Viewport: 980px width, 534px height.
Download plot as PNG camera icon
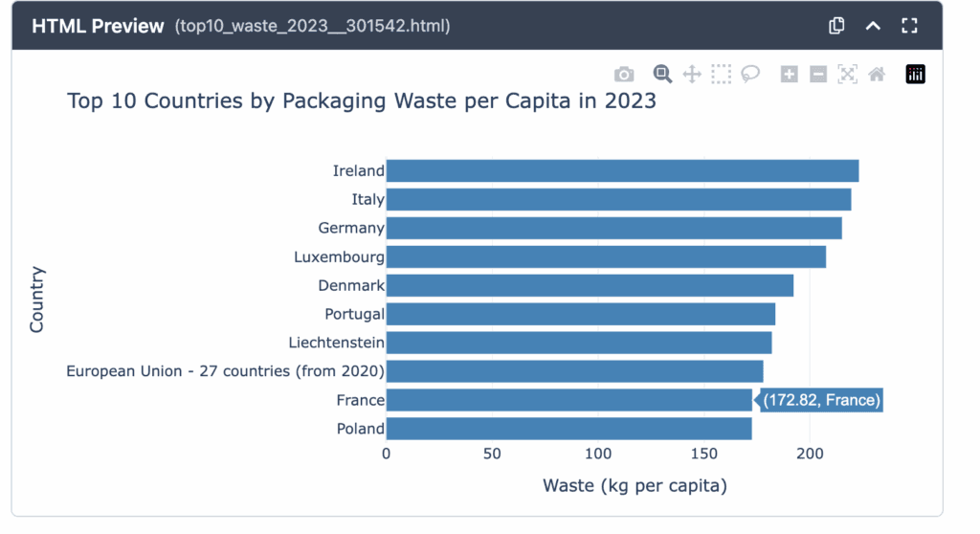pyautogui.click(x=624, y=75)
